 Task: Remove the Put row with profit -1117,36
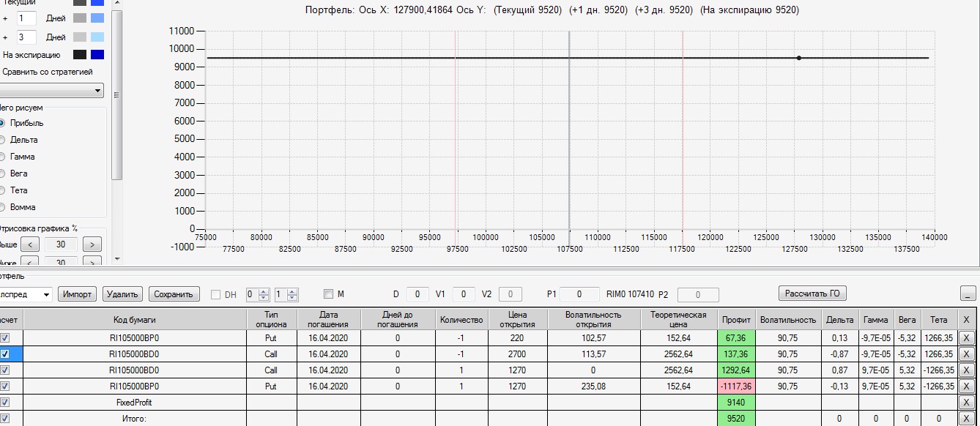[x=967, y=386]
